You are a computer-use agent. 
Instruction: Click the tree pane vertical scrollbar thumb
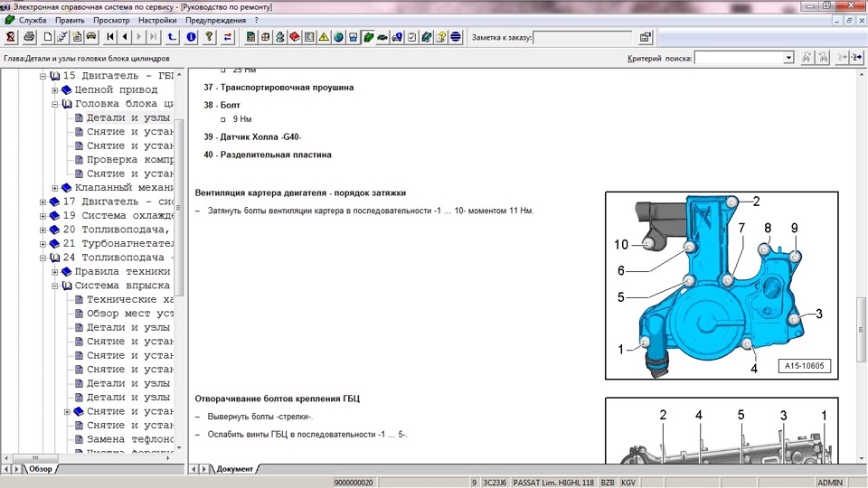click(178, 208)
